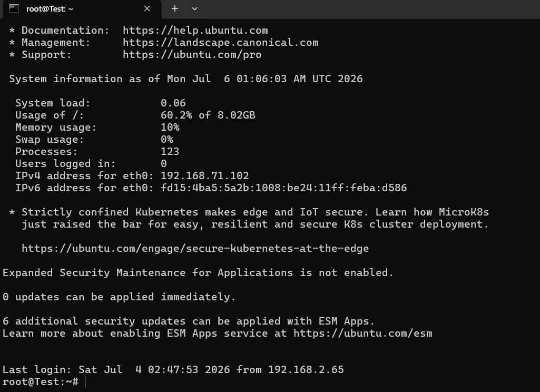This screenshot has width=540, height=392.
Task: Open the secure-kubernetes-at-the-edge URL
Action: pos(195,248)
